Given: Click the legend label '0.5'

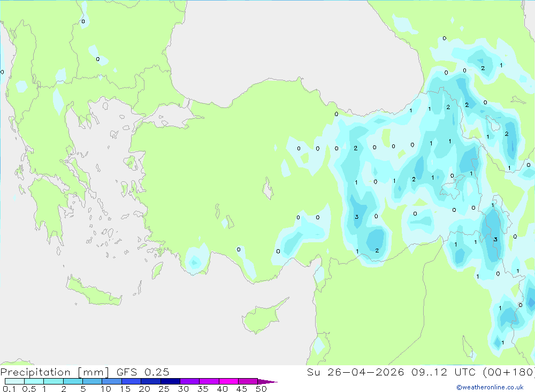Looking at the screenshot, I should (29, 389).
